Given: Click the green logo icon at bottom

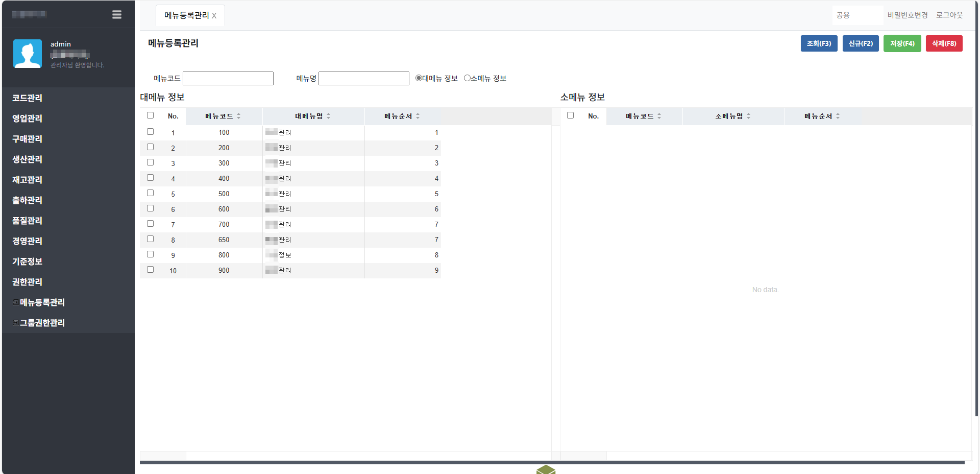Looking at the screenshot, I should [x=546, y=469].
